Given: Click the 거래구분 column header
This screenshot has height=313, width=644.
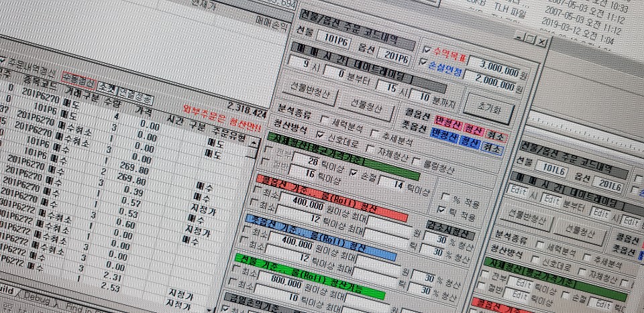Looking at the screenshot, I should click(82, 95).
